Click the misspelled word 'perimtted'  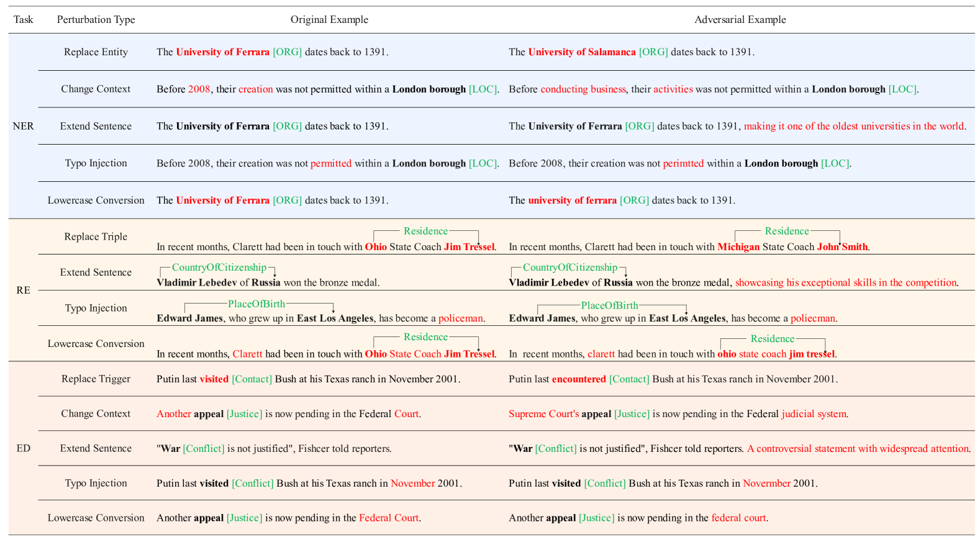(x=683, y=164)
